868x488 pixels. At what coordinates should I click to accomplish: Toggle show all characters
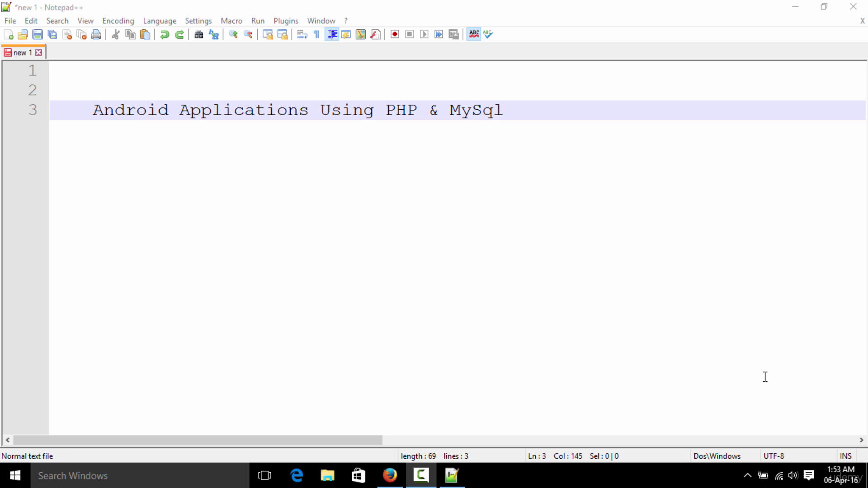click(316, 34)
